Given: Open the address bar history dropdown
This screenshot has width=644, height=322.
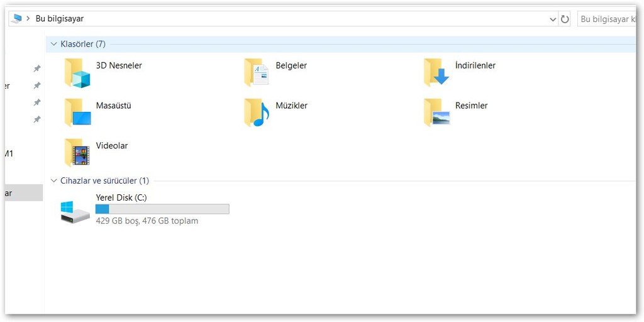Looking at the screenshot, I should [x=552, y=19].
